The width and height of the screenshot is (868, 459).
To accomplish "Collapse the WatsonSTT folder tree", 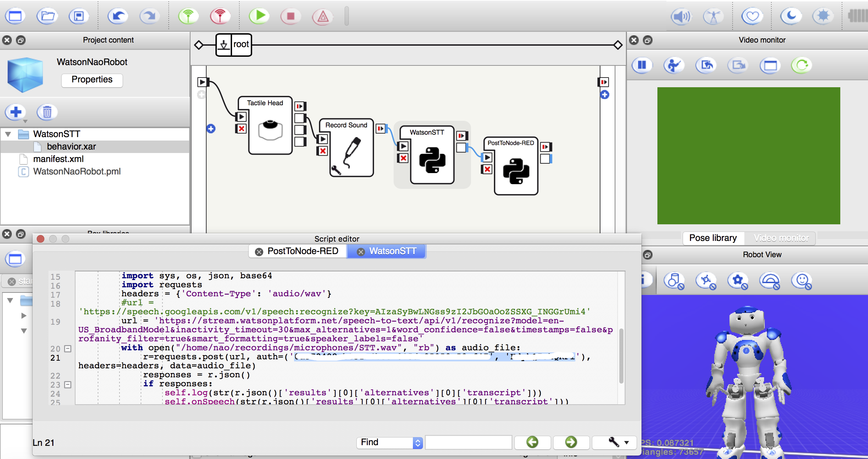I will point(8,134).
